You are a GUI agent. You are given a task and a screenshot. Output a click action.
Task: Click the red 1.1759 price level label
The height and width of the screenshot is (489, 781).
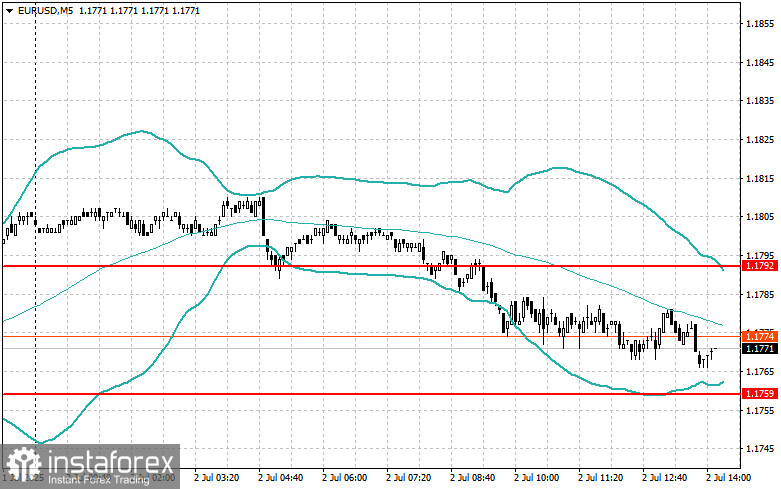[x=760, y=394]
